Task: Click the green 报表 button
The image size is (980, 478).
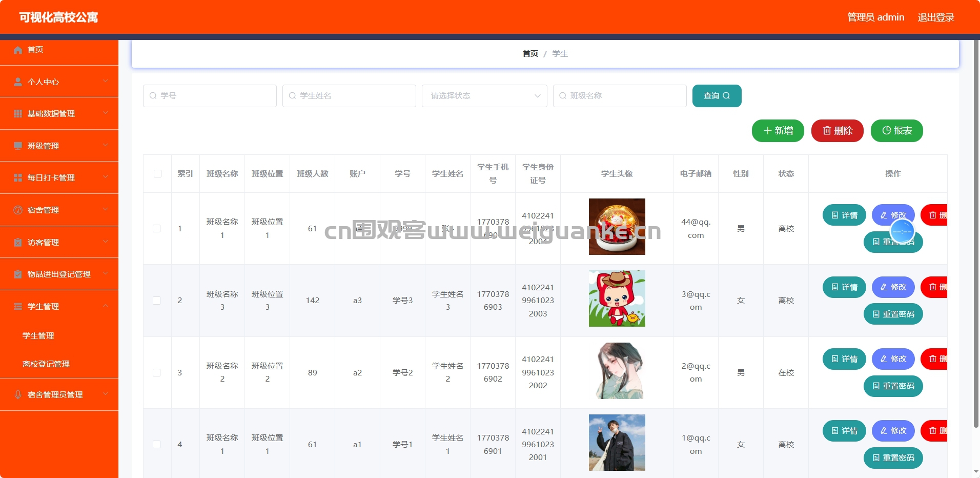Action: pos(897,131)
